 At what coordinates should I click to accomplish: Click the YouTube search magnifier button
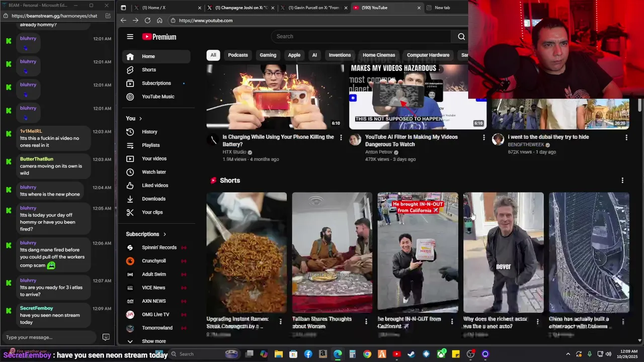pos(461,36)
